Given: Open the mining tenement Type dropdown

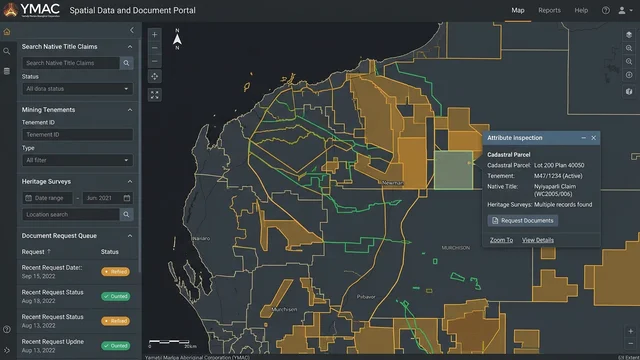Looking at the screenshot, I should (78, 160).
